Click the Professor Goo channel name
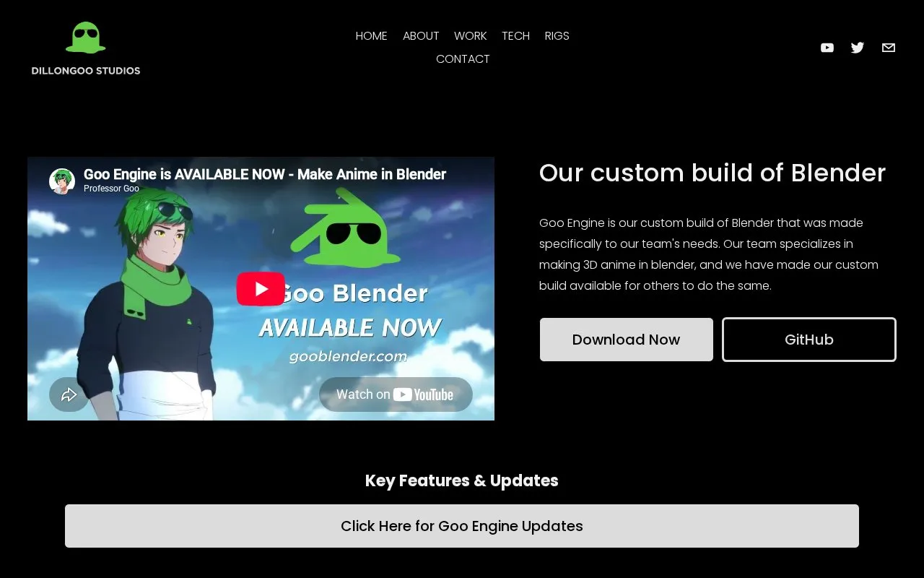 [x=111, y=189]
